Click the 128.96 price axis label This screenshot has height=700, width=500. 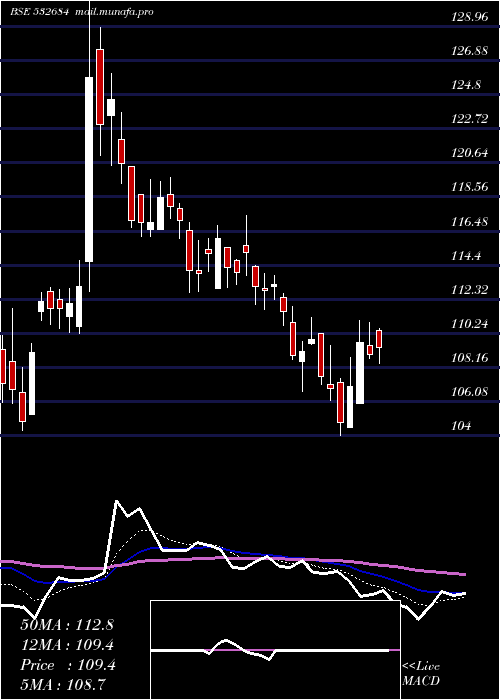pyautogui.click(x=470, y=17)
